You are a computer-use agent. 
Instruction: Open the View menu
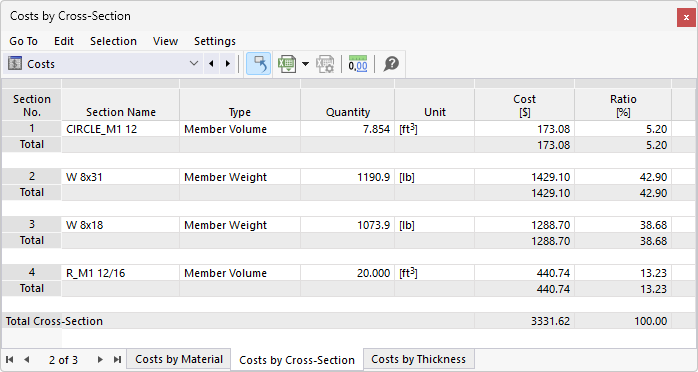pos(165,41)
